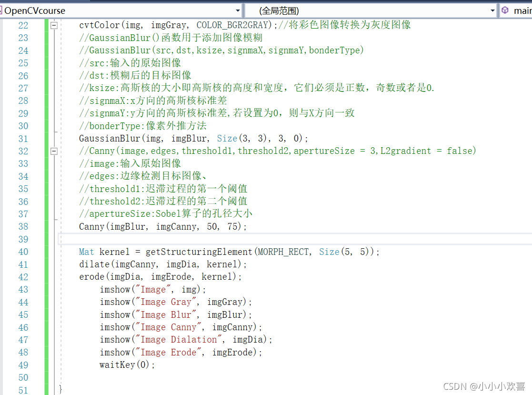
Task: Collapse the code region starting at line 22
Action: pyautogui.click(x=54, y=25)
